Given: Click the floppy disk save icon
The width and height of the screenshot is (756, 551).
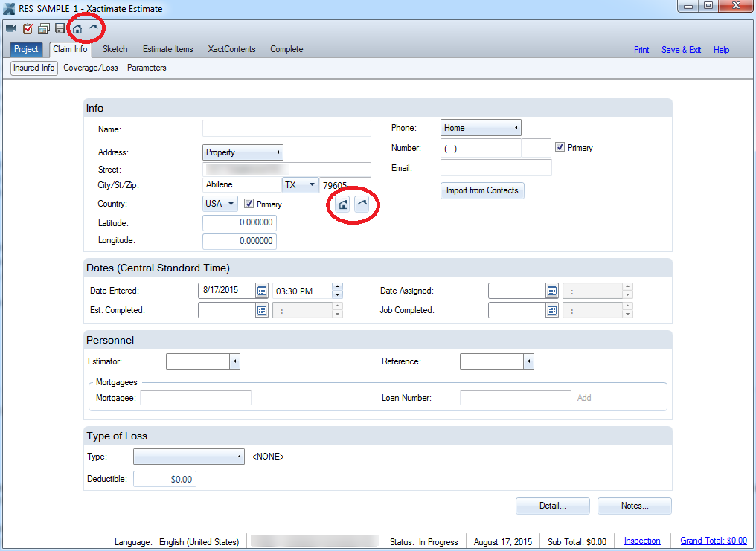Looking at the screenshot, I should [60, 28].
